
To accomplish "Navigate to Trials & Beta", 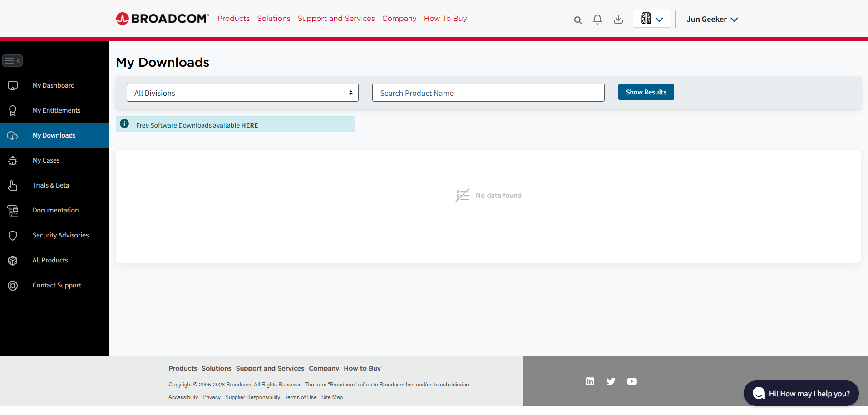I will (51, 185).
